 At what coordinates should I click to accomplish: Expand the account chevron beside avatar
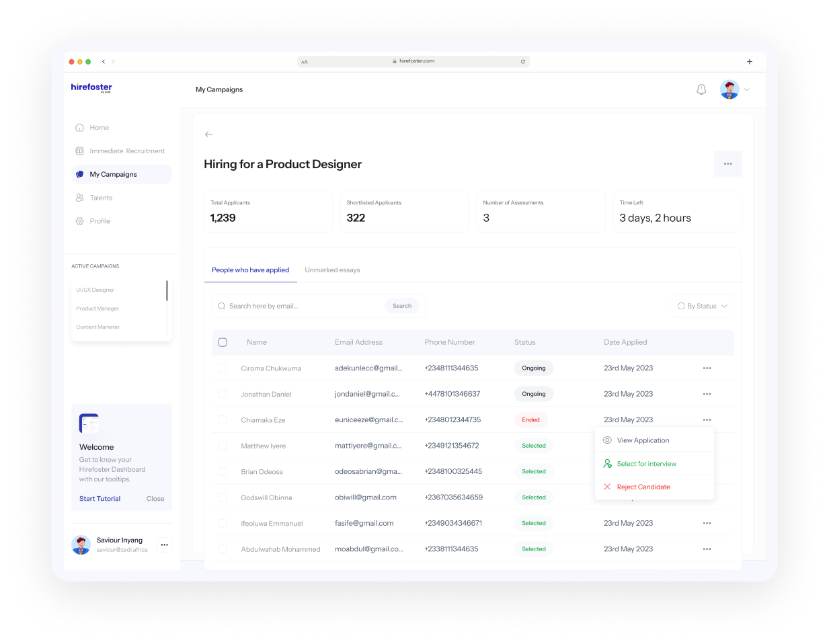point(746,89)
